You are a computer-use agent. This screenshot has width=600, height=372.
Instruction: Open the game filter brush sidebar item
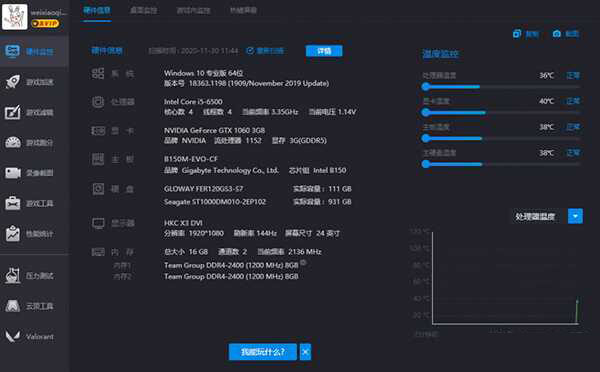point(34,112)
